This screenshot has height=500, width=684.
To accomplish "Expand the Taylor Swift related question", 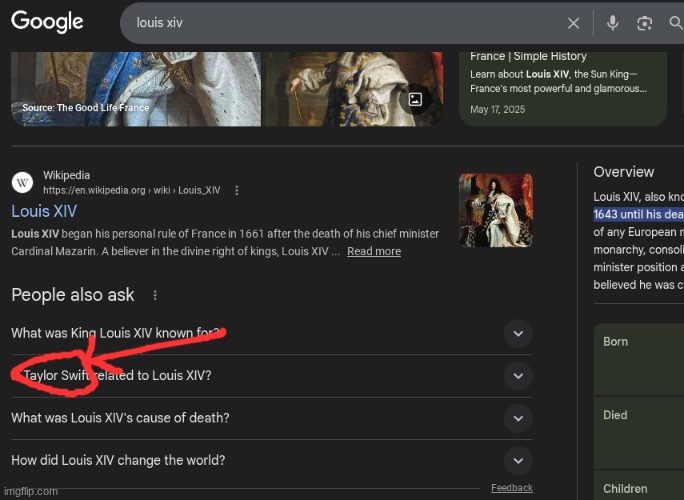I will pos(517,376).
